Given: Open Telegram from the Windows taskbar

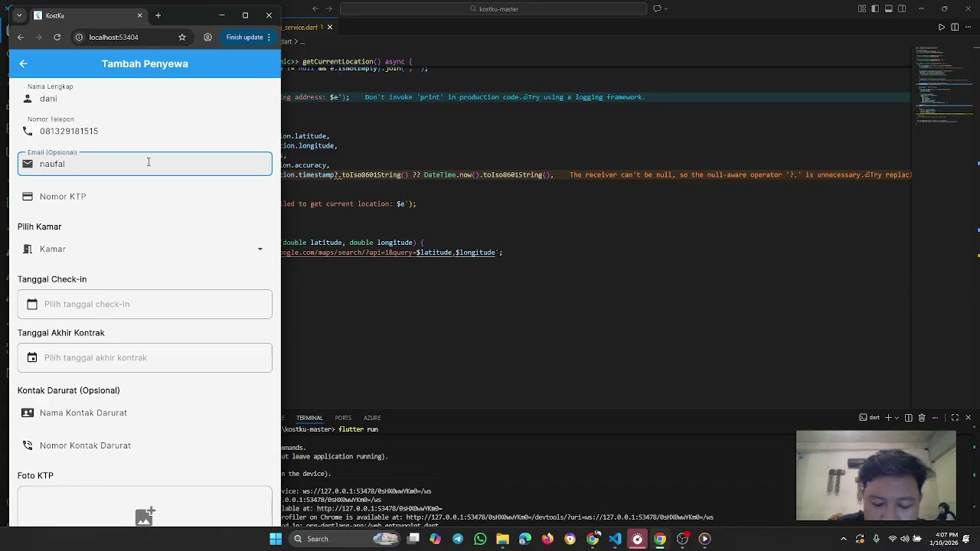Looking at the screenshot, I should tap(458, 539).
